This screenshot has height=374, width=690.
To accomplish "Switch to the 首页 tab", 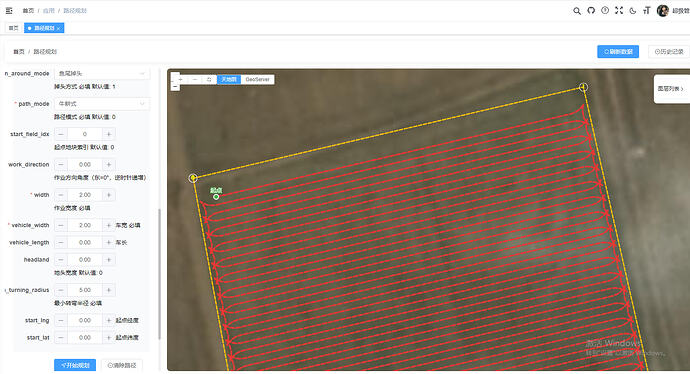I will [14, 28].
